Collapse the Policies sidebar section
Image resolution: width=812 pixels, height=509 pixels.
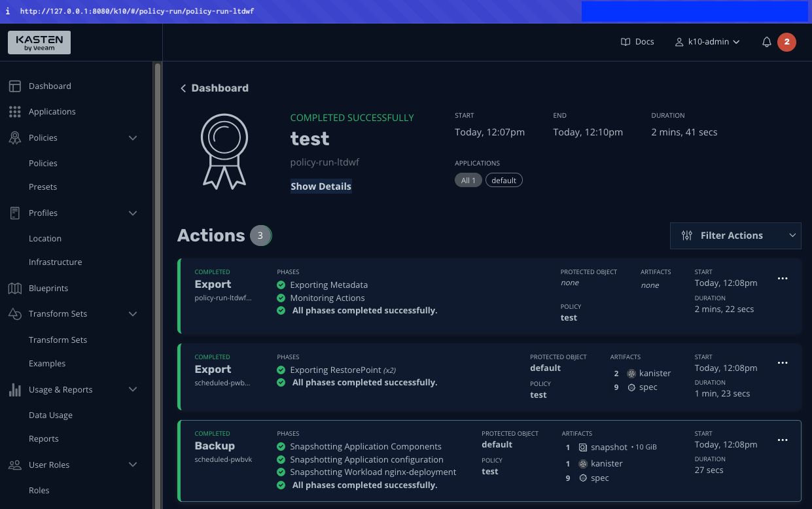click(x=133, y=138)
